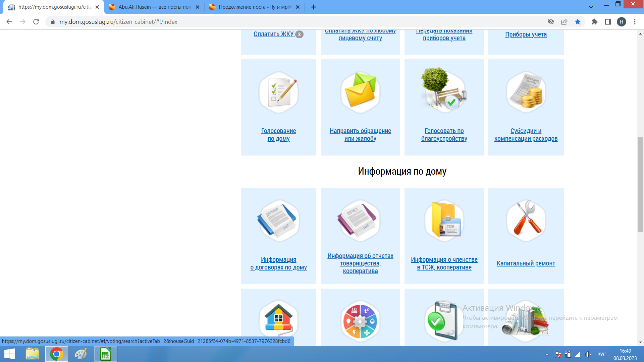Open the blue contract documents icon
The image size is (644, 362).
[278, 221]
